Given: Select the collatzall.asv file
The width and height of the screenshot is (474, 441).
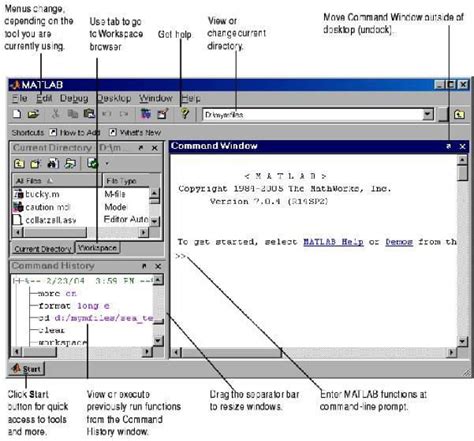Looking at the screenshot, I should 45,220.
